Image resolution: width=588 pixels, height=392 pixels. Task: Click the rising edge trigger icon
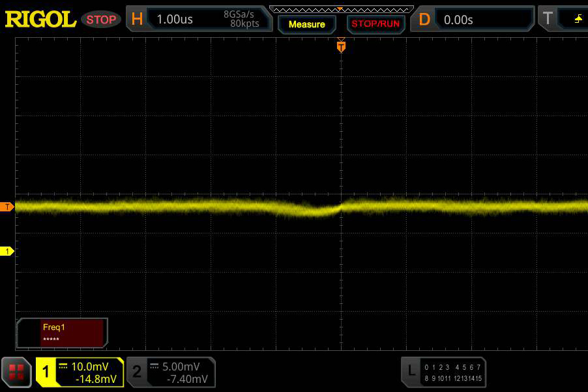pos(579,18)
